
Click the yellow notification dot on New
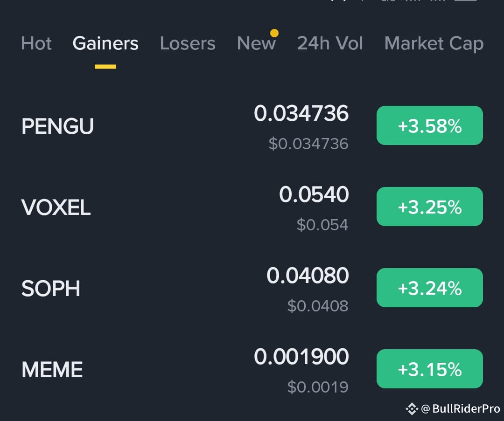(x=274, y=33)
